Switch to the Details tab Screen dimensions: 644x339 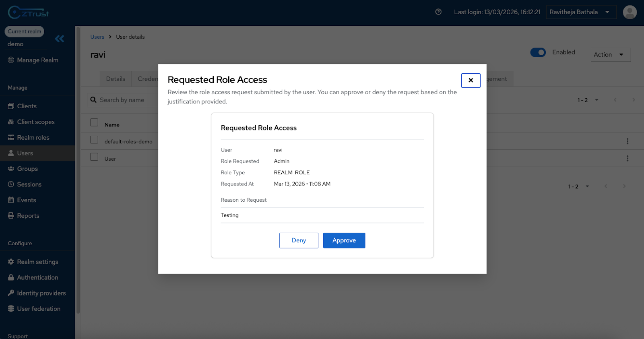[x=116, y=79]
